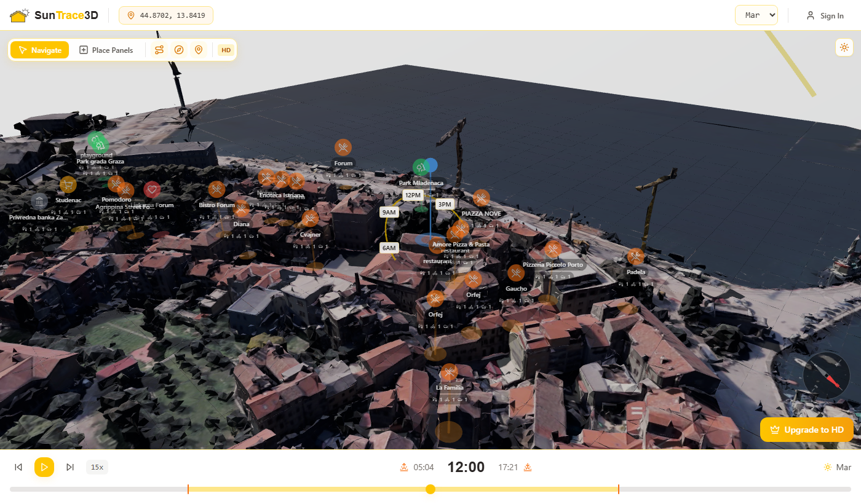The width and height of the screenshot is (861, 504).
Task: Toggle HD mode in the toolbar
Action: (226, 50)
